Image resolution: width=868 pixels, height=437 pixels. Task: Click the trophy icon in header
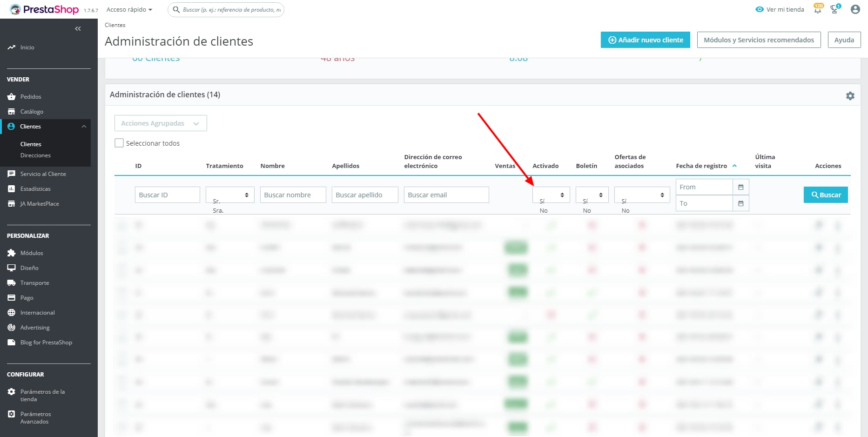pos(834,9)
